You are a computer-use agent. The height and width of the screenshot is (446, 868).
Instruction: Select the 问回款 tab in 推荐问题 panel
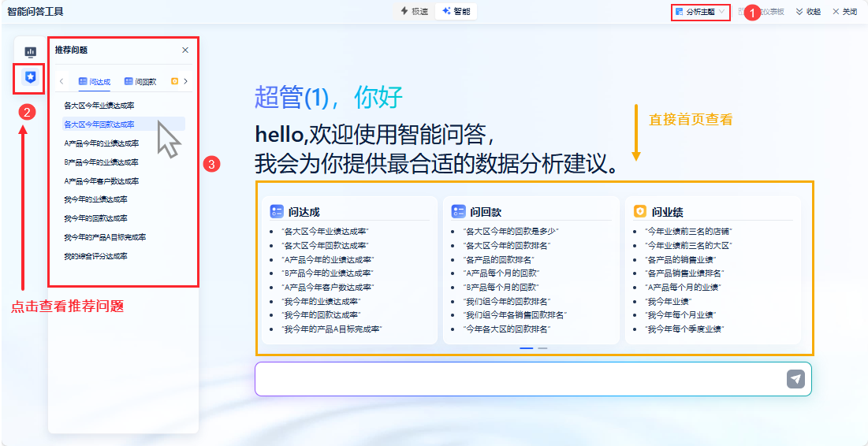[x=140, y=81]
